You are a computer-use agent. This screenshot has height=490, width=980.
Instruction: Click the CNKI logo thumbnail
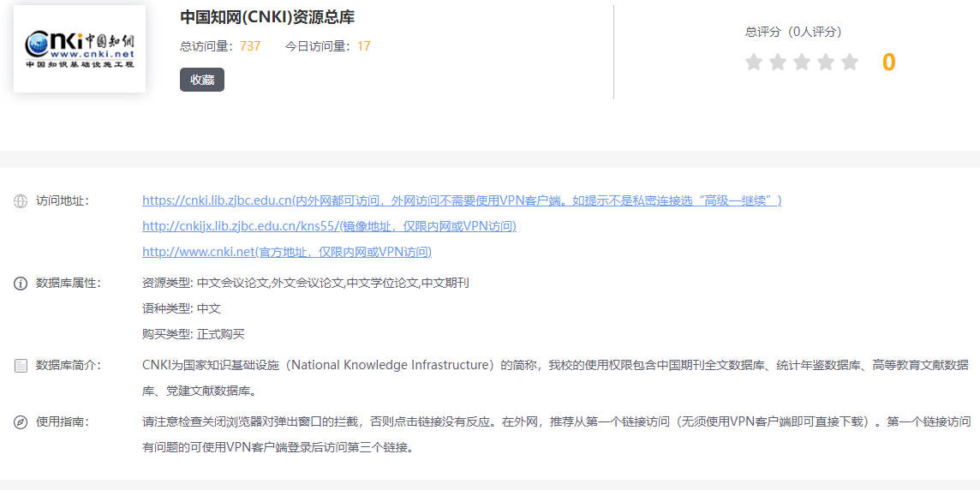(80, 49)
